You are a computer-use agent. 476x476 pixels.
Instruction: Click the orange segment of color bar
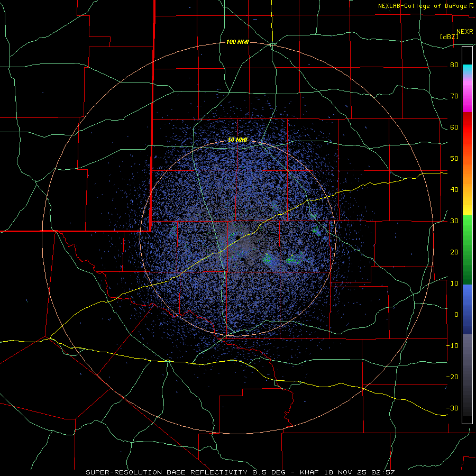pos(467,174)
